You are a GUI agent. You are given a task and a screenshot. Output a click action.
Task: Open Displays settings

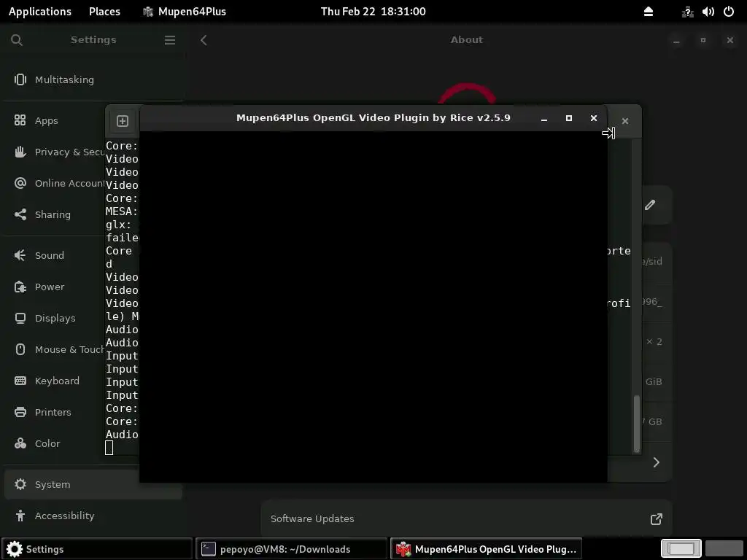(55, 319)
